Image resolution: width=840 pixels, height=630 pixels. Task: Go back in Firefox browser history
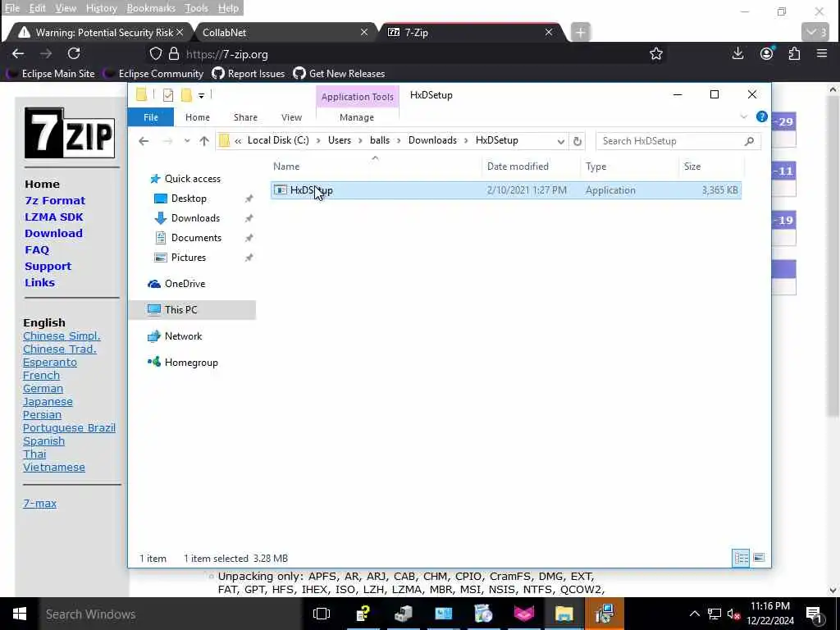[18, 53]
